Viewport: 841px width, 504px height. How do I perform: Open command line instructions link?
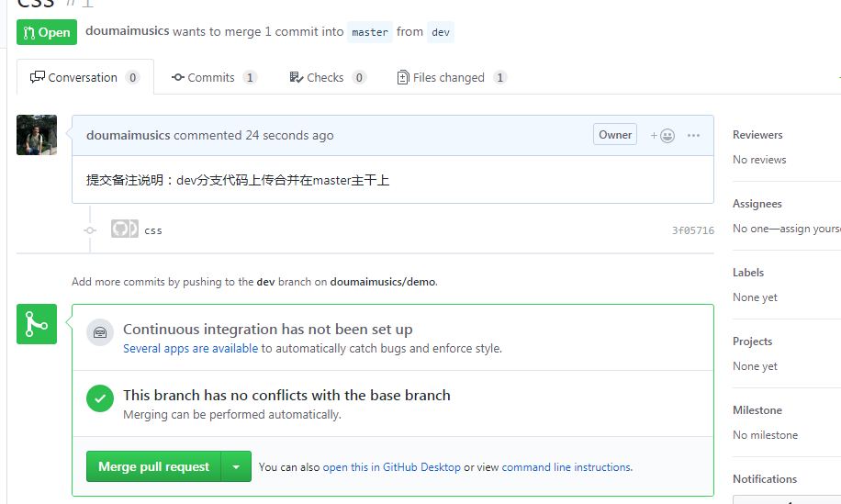point(566,467)
